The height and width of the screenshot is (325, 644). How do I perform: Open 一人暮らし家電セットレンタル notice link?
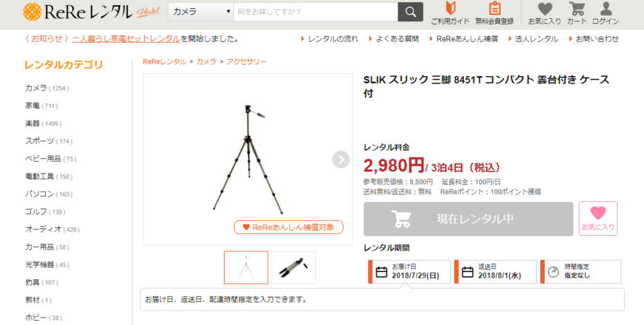[x=126, y=39]
